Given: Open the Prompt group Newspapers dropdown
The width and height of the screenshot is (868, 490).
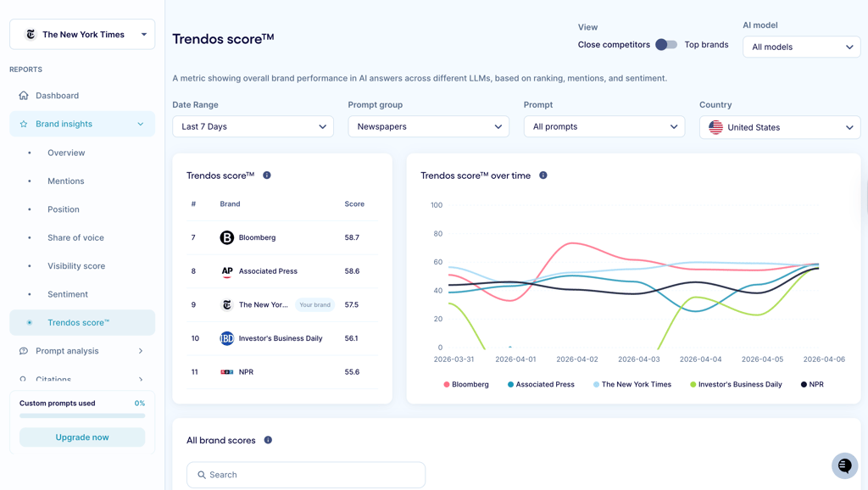Looking at the screenshot, I should [428, 127].
